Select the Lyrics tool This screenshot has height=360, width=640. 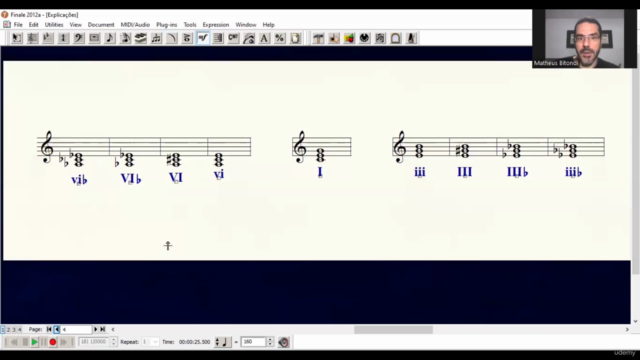pyautogui.click(x=249, y=38)
